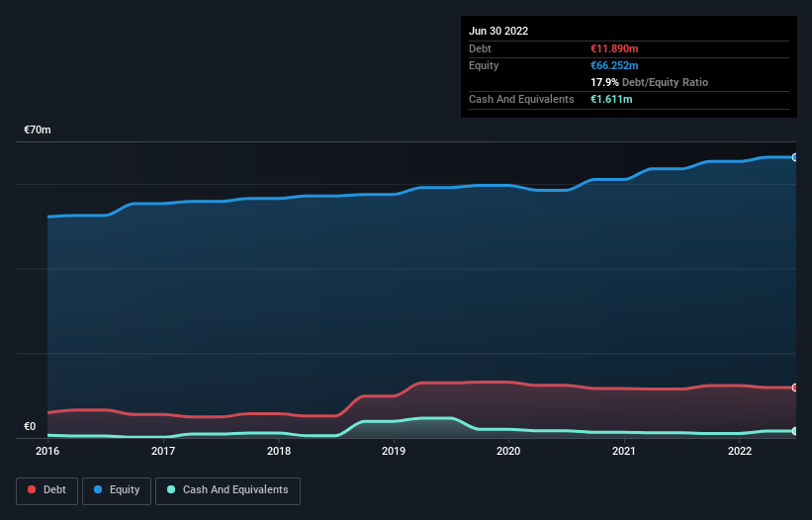Click the Debt row label in tooltip

(x=480, y=48)
